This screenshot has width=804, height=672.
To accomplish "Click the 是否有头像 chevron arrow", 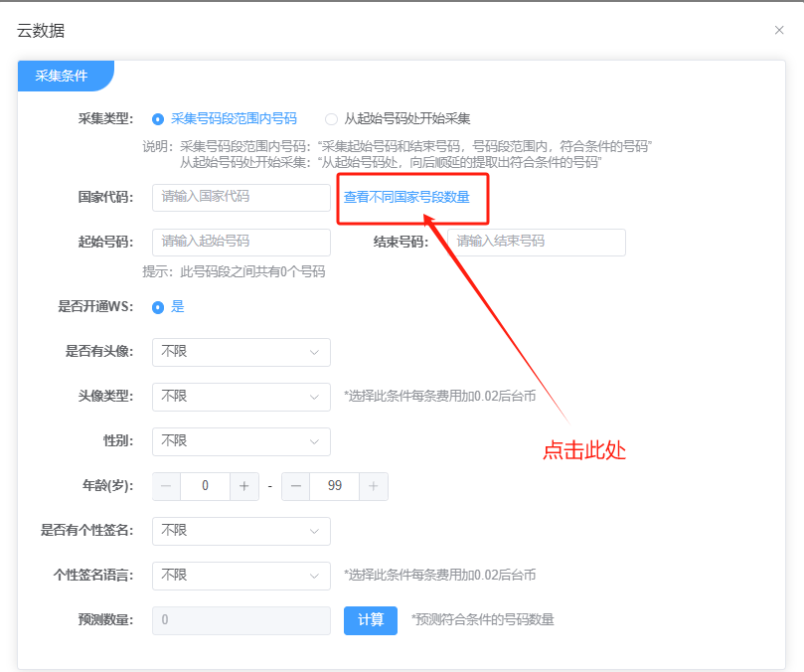I will pos(314,353).
